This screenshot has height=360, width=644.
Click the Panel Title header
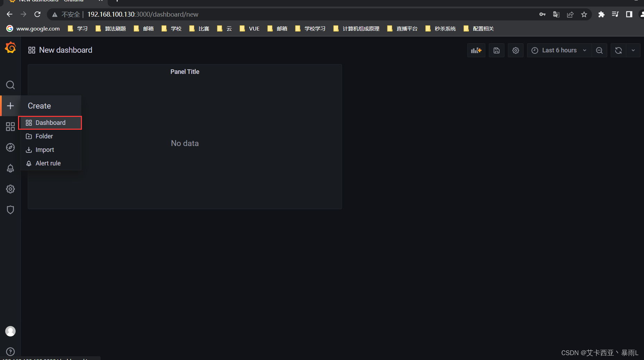(x=185, y=72)
